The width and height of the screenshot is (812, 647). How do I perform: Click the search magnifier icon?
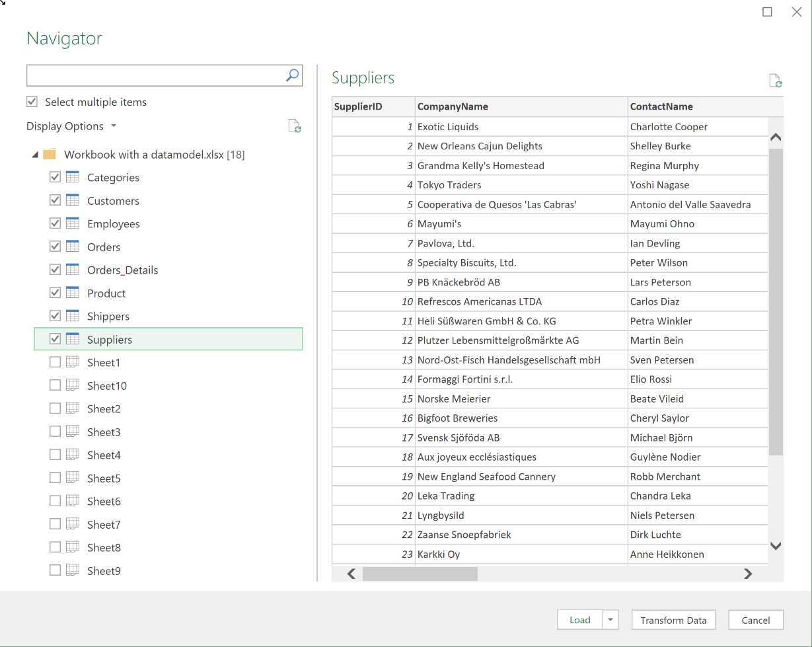click(292, 75)
